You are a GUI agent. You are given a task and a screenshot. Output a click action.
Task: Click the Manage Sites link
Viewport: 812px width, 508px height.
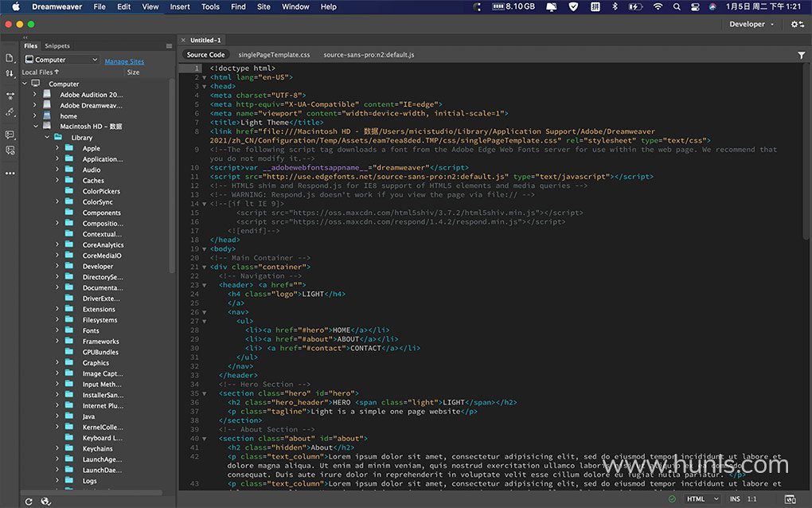click(124, 61)
